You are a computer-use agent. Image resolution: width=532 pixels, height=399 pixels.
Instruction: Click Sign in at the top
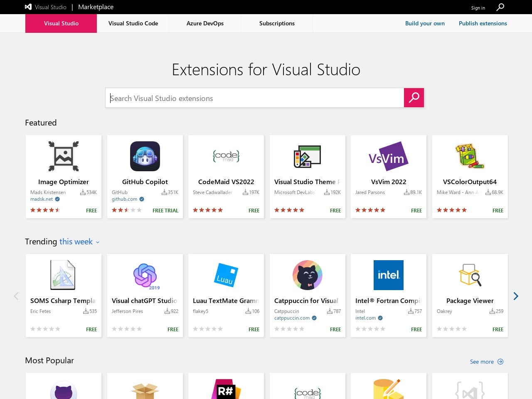[478, 8]
